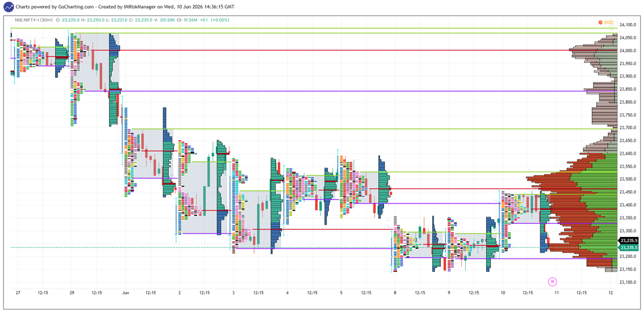This screenshot has height=311, width=644.
Task: Click the date label 8 on time axis
Action: click(x=395, y=293)
